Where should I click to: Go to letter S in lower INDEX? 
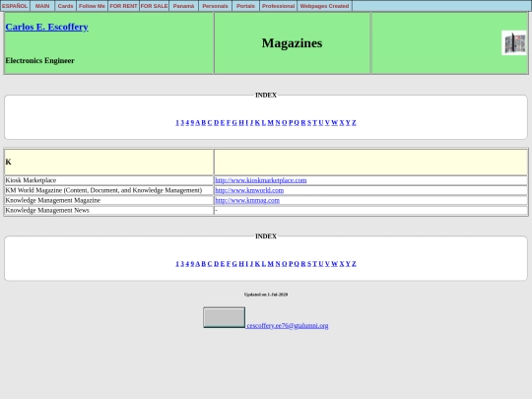[309, 264]
